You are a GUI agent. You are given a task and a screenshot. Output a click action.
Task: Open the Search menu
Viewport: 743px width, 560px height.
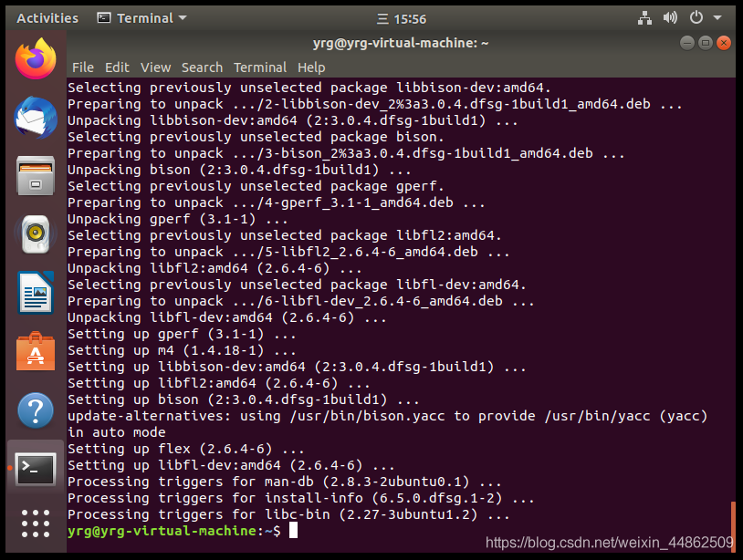[x=202, y=67]
